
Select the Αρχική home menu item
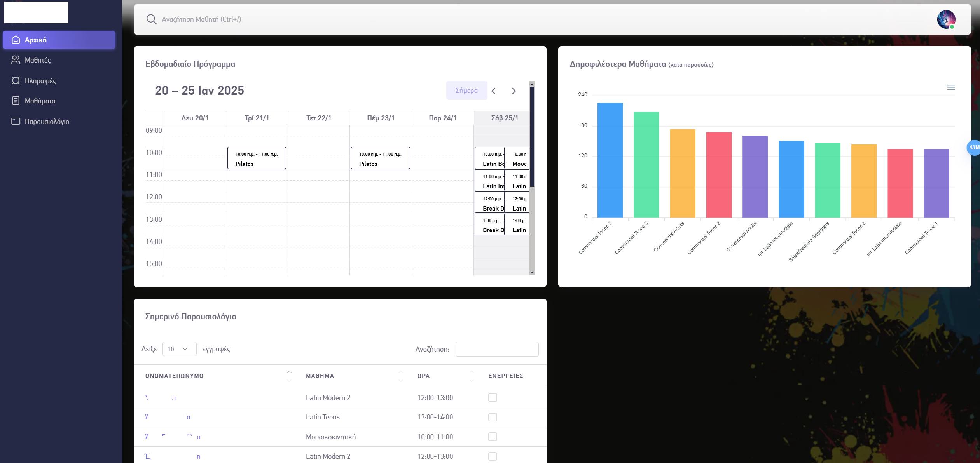click(x=59, y=40)
